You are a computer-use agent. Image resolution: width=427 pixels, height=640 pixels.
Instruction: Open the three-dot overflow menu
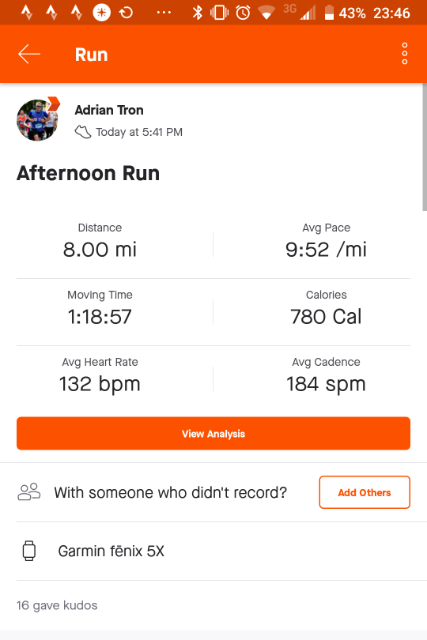(404, 53)
